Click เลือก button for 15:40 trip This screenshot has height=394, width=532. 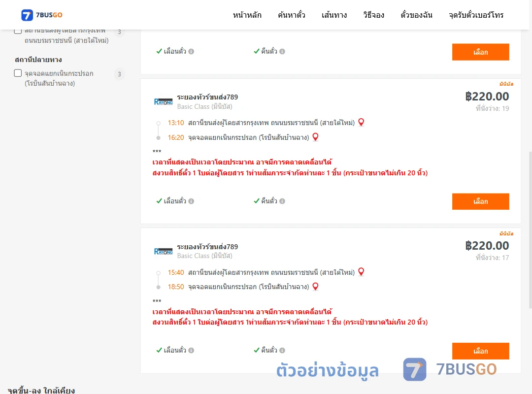[480, 351]
